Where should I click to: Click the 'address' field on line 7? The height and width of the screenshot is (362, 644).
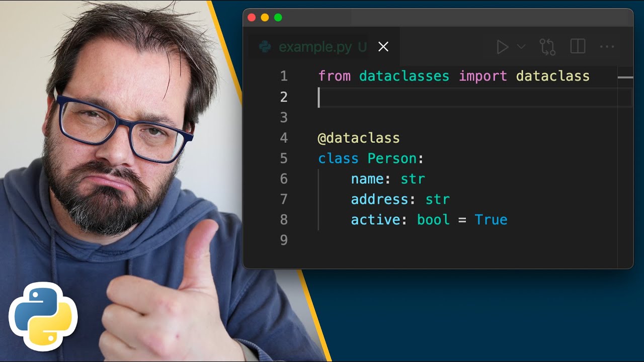(x=379, y=200)
